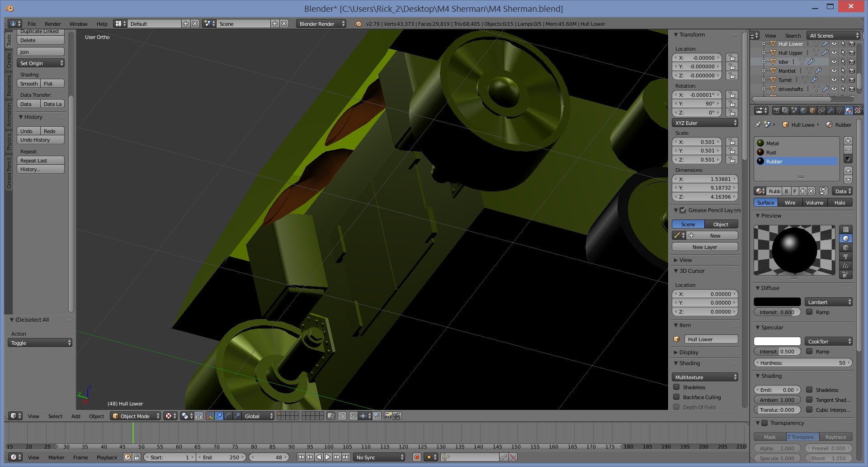
Task: Click the New Layer button
Action: click(705, 247)
